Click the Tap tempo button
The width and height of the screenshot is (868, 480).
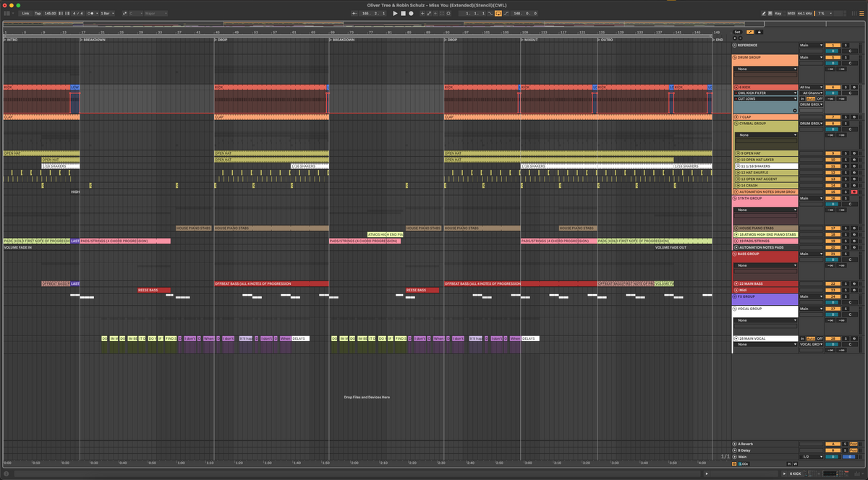[x=38, y=13]
